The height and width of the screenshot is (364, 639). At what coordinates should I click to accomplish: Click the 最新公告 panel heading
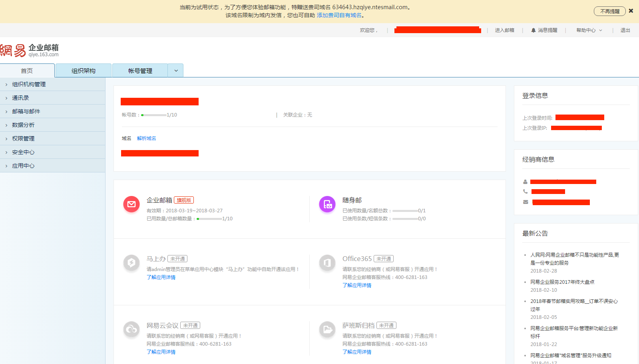click(x=535, y=233)
